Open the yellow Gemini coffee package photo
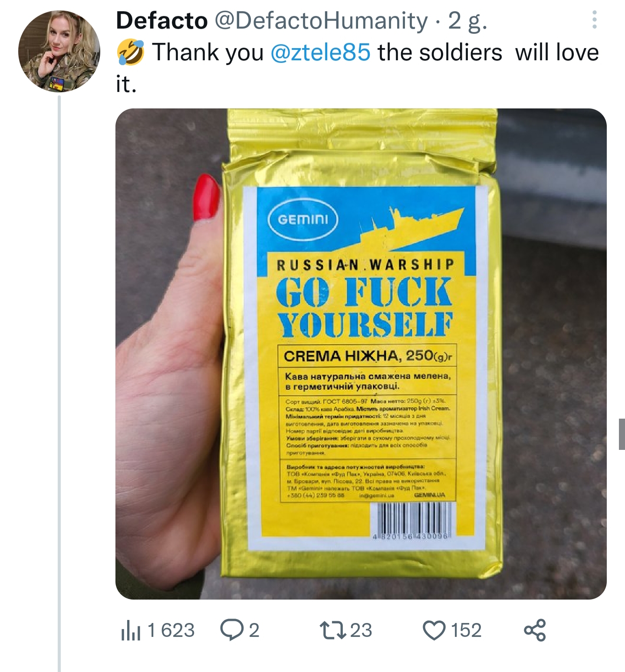Viewport: 625px width, 672px height. (361, 354)
